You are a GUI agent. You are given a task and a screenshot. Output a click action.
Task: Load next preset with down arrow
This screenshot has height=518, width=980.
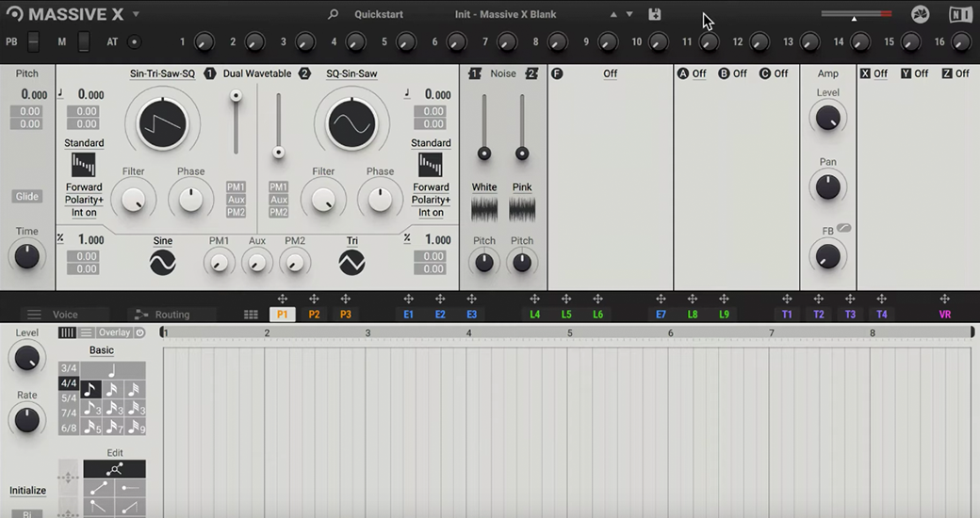[x=629, y=14]
